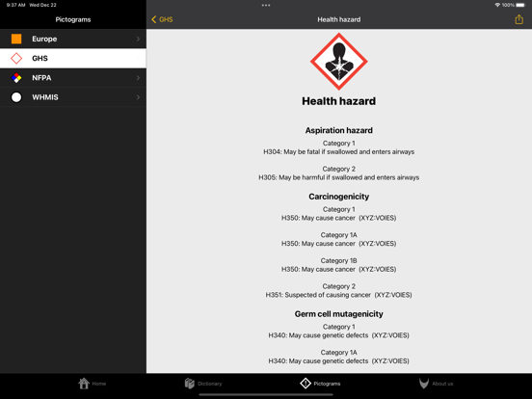Click the status bar clock time
532x399 pixels.
pyautogui.click(x=15, y=5)
